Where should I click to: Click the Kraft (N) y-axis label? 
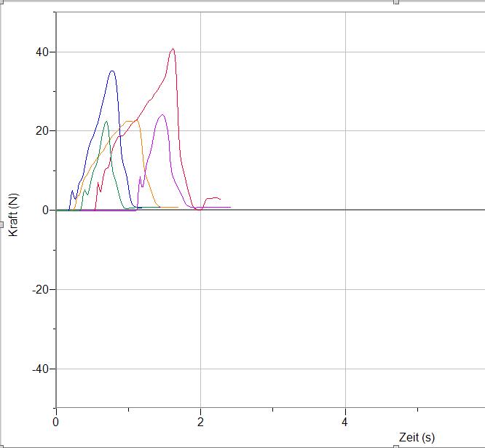pyautogui.click(x=12, y=215)
